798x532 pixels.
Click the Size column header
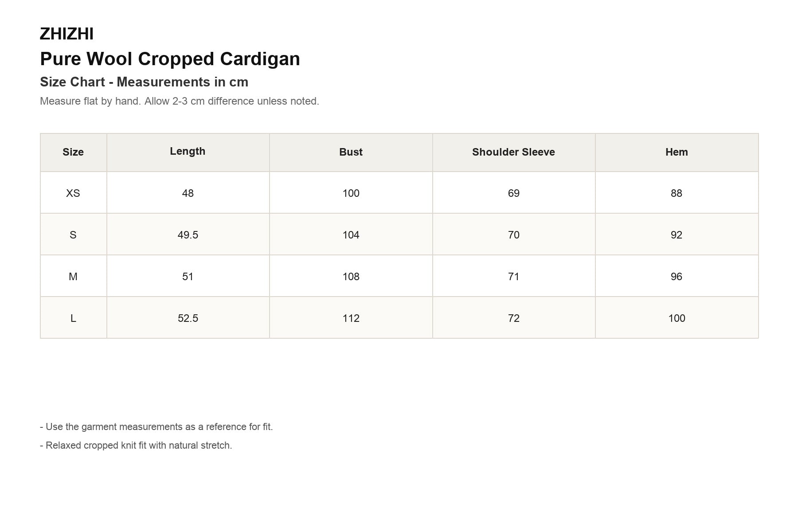point(73,152)
